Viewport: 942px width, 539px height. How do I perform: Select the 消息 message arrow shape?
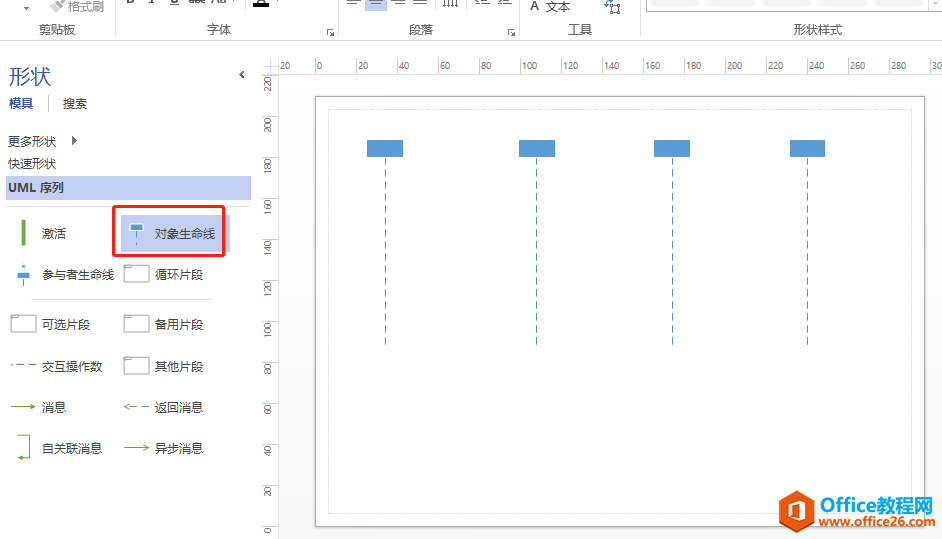point(39,407)
